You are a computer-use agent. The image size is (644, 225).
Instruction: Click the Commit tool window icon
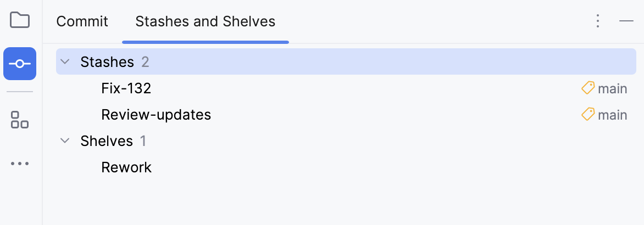click(x=20, y=64)
